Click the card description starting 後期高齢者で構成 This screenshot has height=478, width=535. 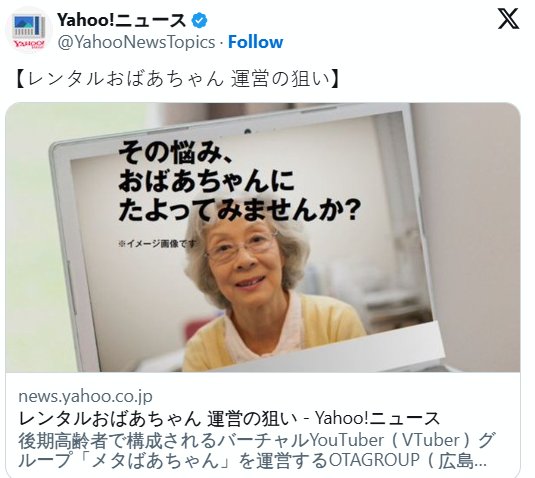(x=256, y=450)
